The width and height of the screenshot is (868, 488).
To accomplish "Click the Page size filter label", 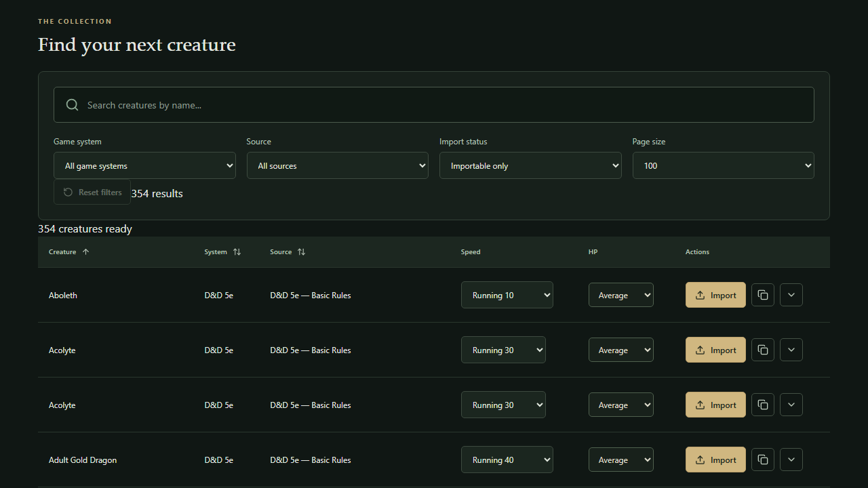I will (649, 142).
